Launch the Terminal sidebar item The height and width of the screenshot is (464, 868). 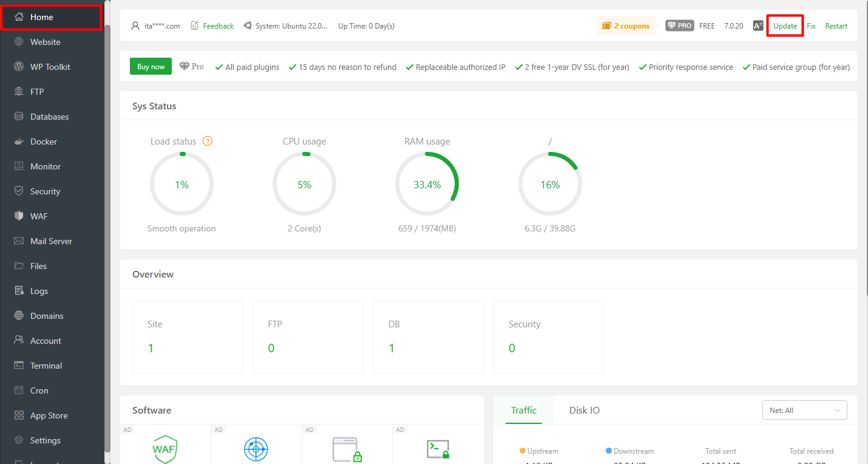coord(46,365)
